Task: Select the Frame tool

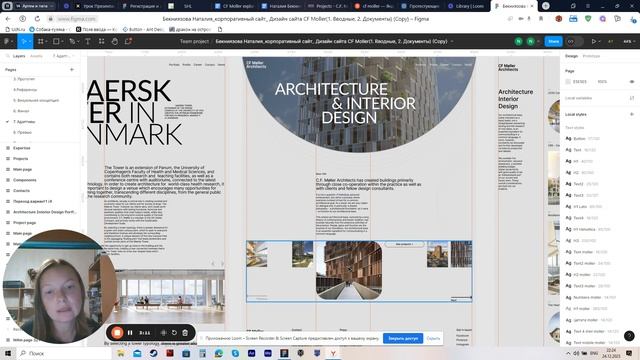Action: point(40,41)
